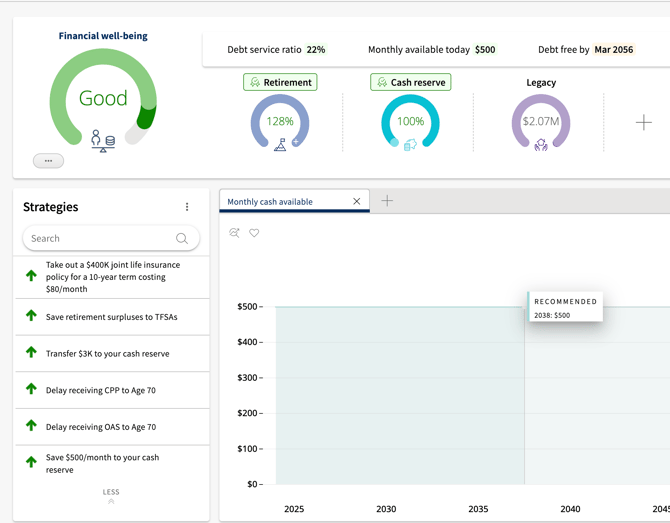Click the Financial well-being heading

coord(103,36)
